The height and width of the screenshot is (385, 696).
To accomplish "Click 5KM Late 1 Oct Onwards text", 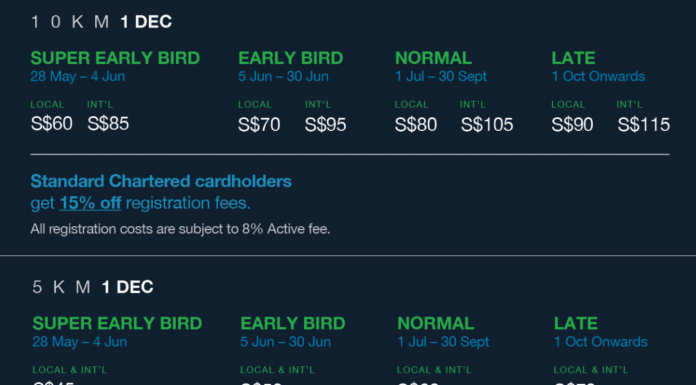I will tap(601, 342).
